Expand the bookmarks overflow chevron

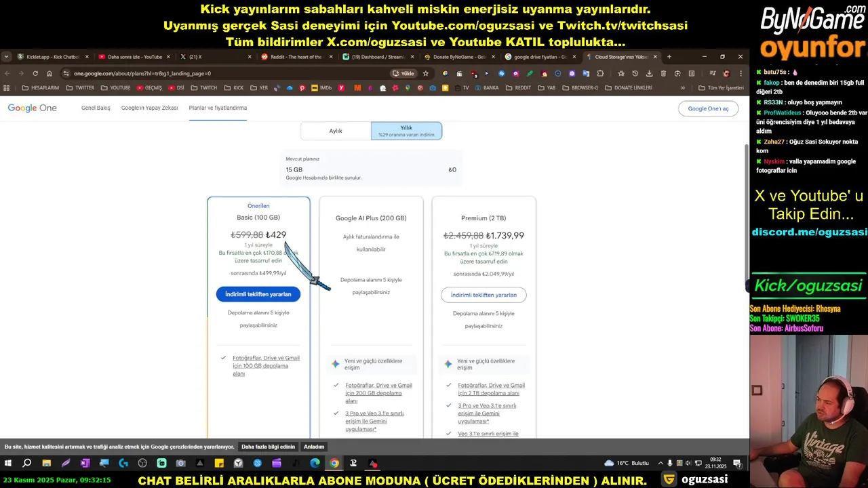683,87
